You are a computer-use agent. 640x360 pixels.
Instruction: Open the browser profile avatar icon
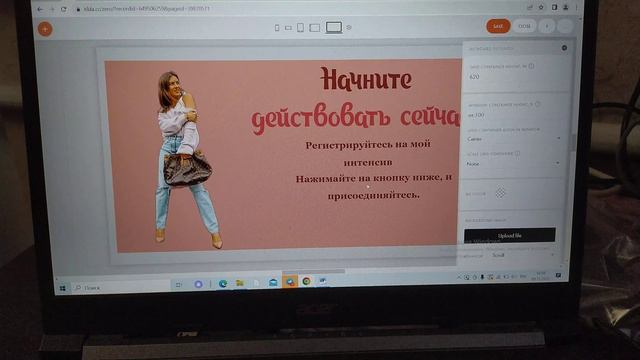coord(566,7)
